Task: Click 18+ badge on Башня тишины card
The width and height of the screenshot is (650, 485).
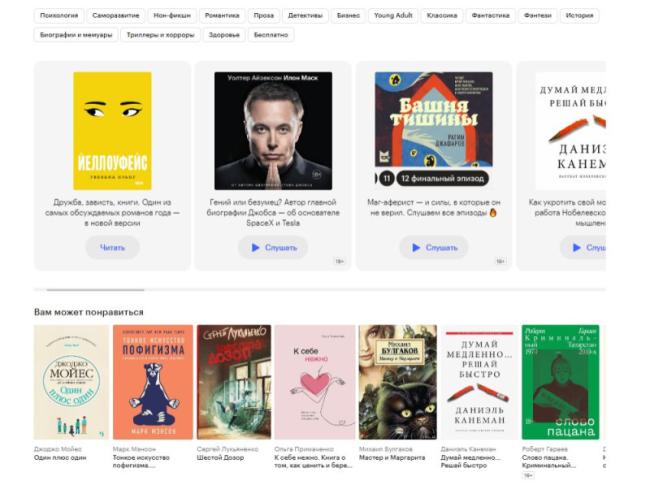Action: (x=500, y=261)
